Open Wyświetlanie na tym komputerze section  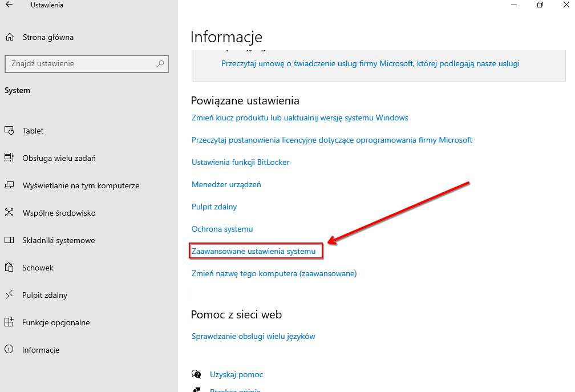[x=80, y=185]
